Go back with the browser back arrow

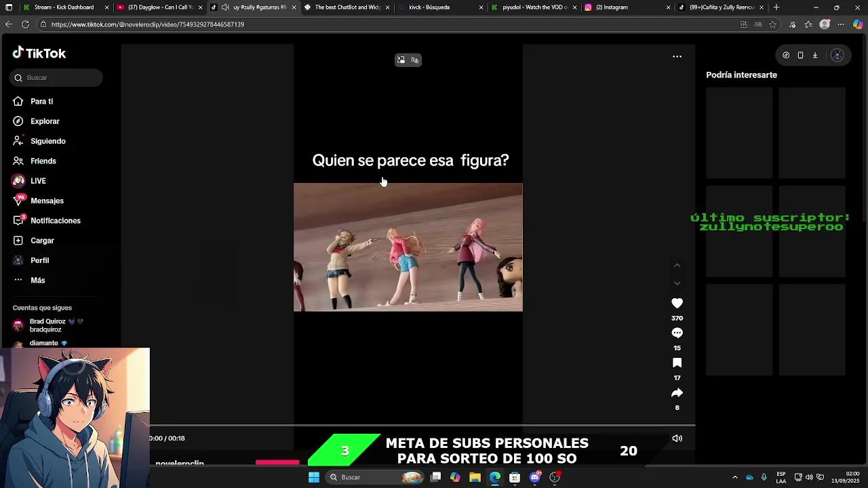[x=9, y=24]
